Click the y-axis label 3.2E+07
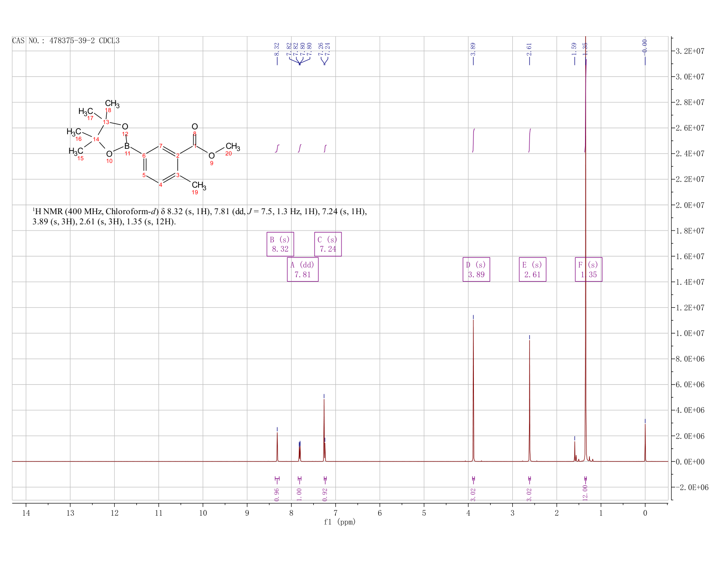 click(689, 51)
